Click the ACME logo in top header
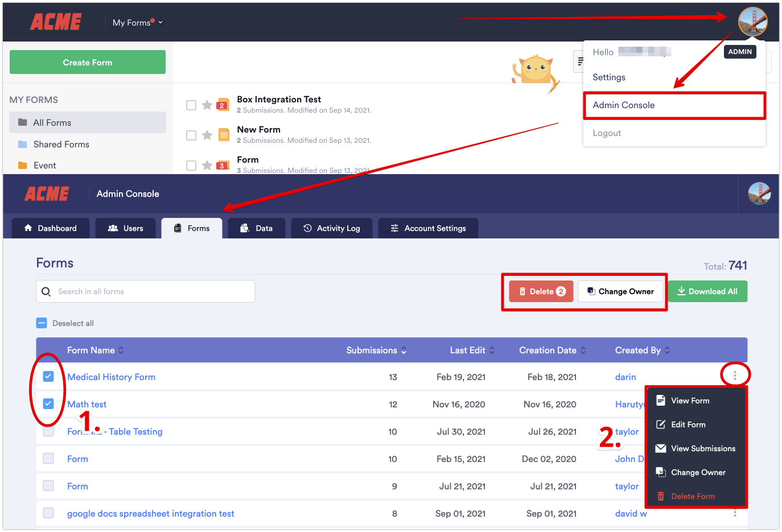 tap(56, 22)
